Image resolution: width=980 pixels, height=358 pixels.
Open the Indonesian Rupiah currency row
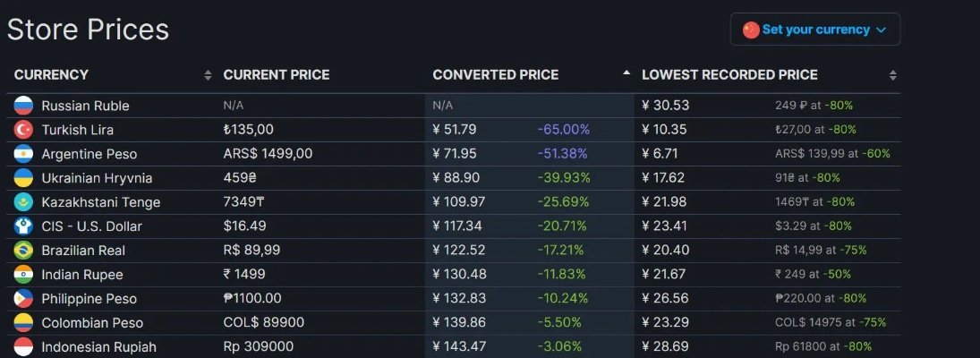[98, 346]
